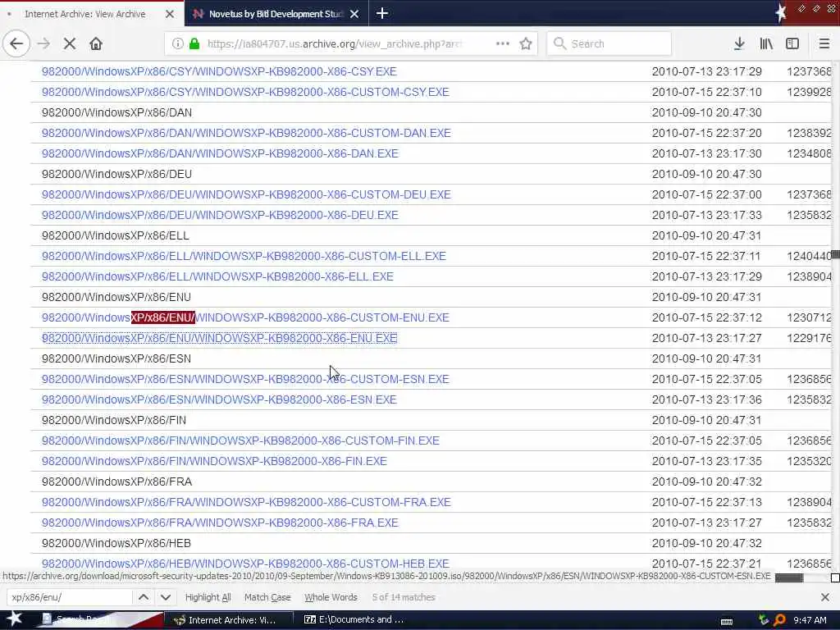
Task: Toggle the browser sidebar
Action: (x=792, y=43)
